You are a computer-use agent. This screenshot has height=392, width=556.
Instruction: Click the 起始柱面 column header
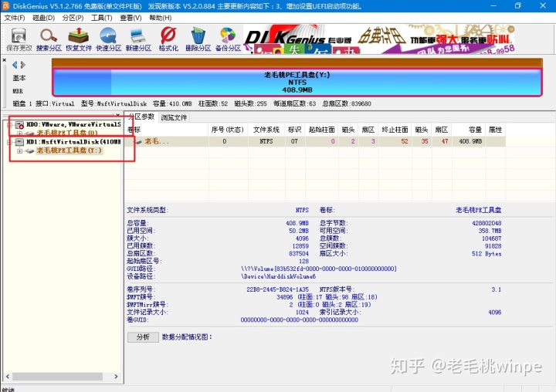coord(321,130)
